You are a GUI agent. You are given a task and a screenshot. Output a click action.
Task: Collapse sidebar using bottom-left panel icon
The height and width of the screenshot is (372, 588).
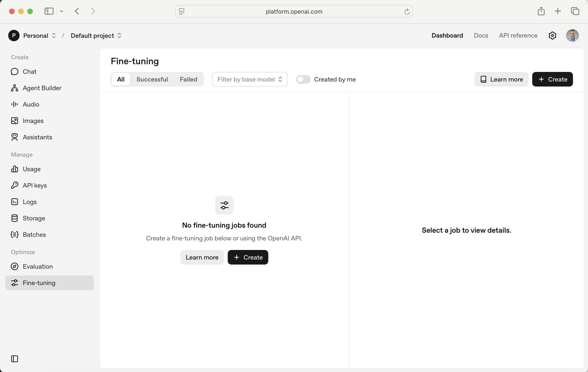pyautogui.click(x=14, y=359)
